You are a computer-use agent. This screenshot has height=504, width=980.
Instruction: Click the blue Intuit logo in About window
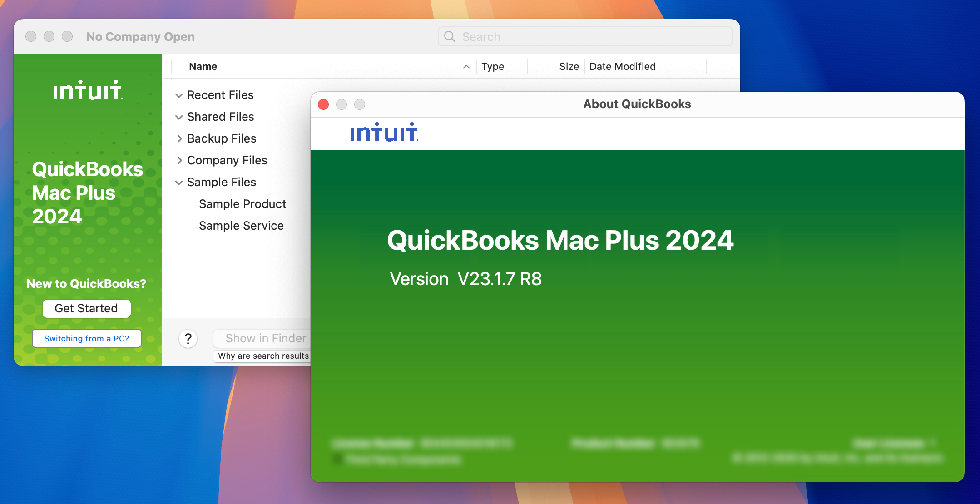pos(384,132)
